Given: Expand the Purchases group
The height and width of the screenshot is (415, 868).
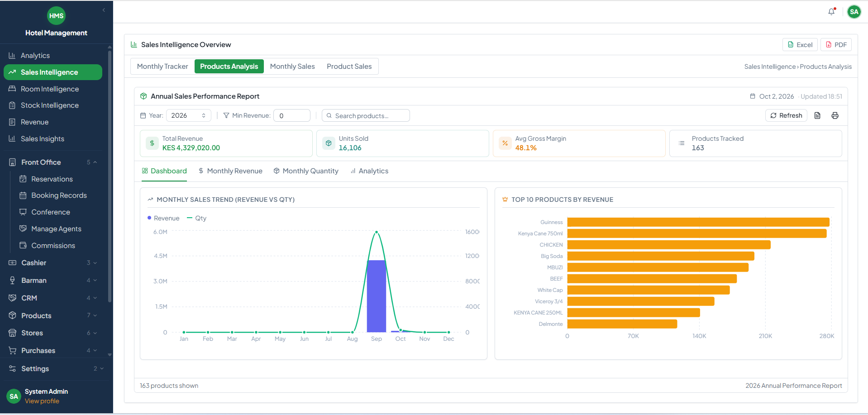Looking at the screenshot, I should (53, 351).
